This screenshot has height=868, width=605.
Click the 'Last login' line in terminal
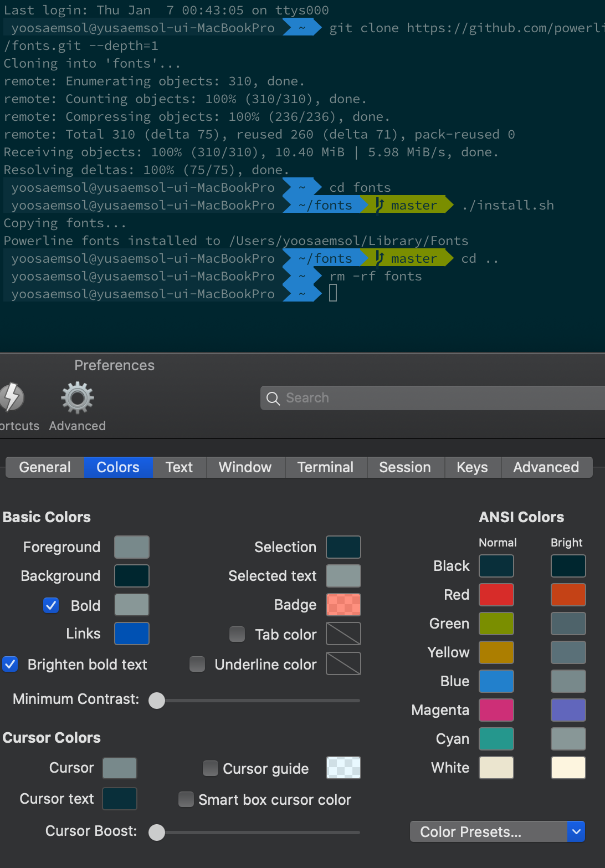[166, 10]
